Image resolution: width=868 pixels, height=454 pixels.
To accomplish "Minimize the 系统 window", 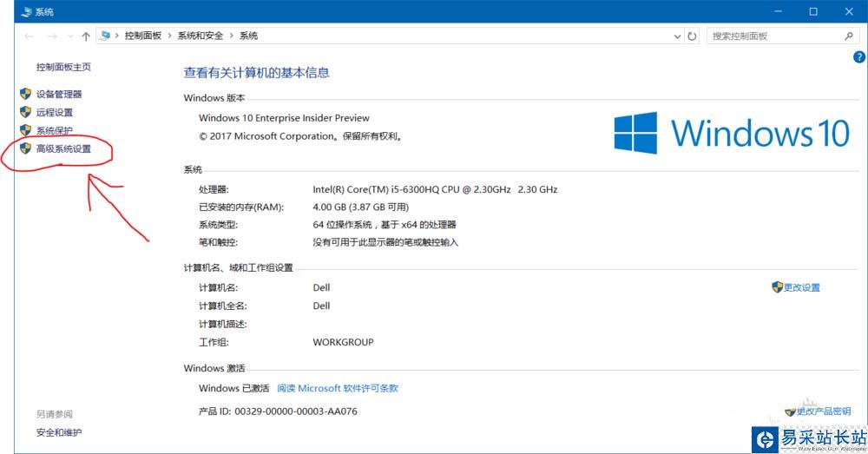I will (779, 11).
